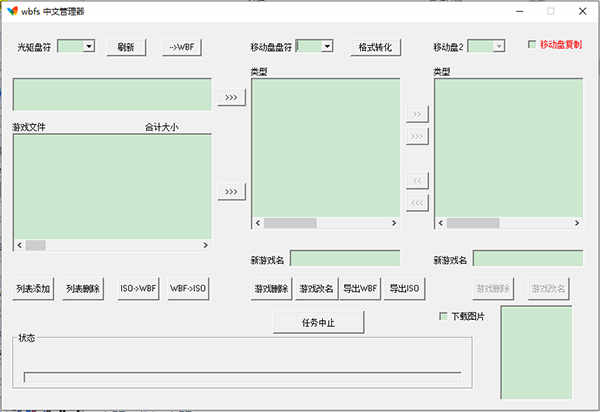Viewport: 600px width, 412px height.
Task: Click the 刷新 refresh button
Action: point(126,47)
